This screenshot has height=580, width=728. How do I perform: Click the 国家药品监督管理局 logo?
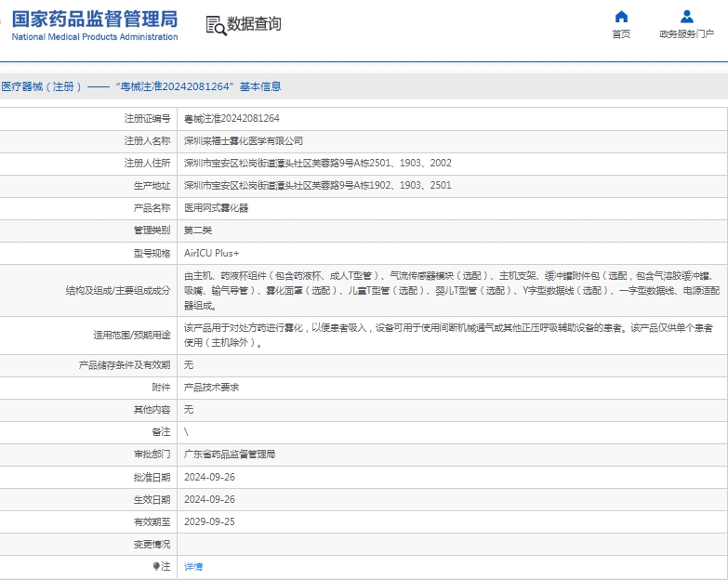pyautogui.click(x=95, y=20)
